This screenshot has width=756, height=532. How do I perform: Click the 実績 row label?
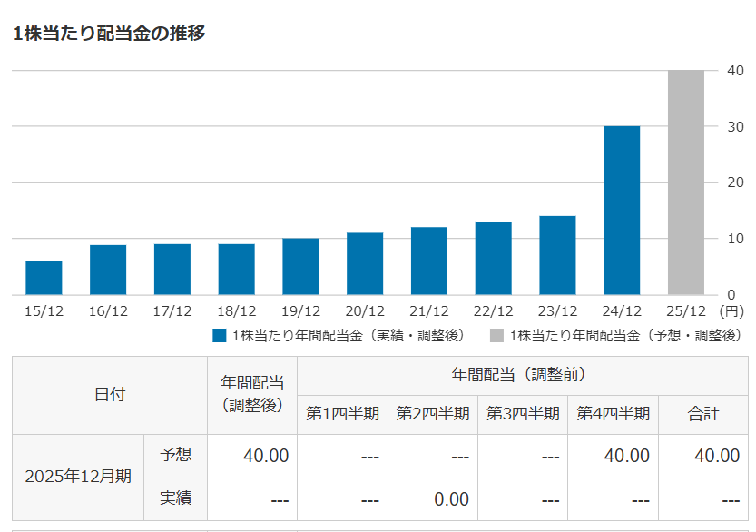pos(175,498)
